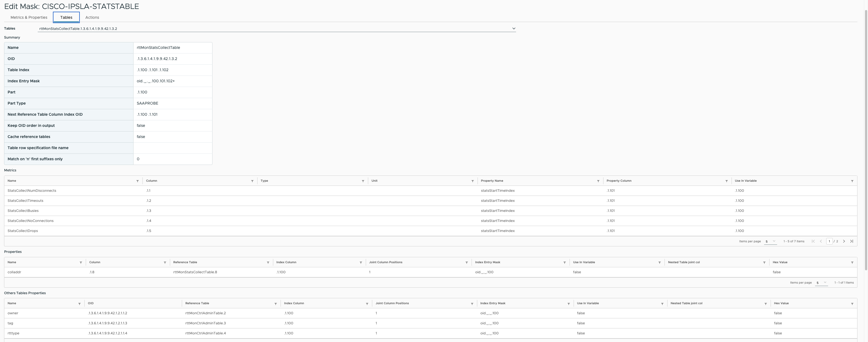Click the Index Entry Mask value in Summary
This screenshot has height=342, width=868.
(x=156, y=81)
